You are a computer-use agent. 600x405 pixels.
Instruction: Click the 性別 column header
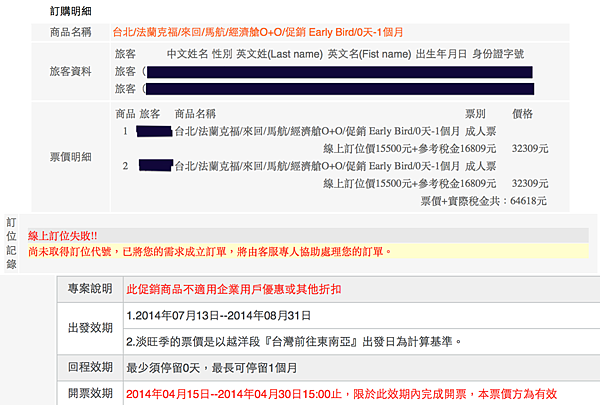click(222, 54)
